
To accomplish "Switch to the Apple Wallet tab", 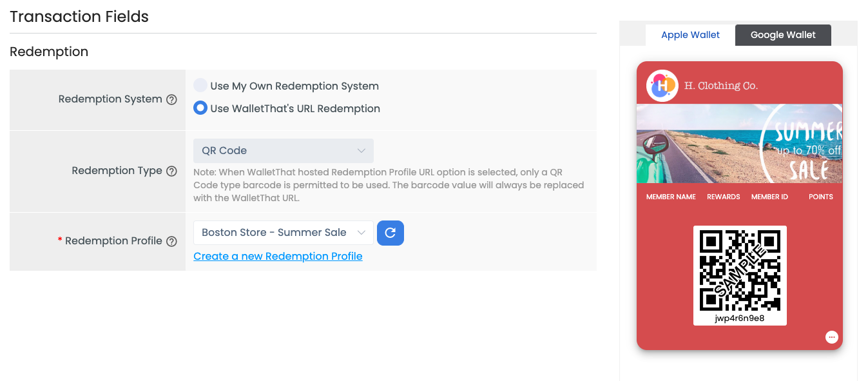I will point(690,35).
